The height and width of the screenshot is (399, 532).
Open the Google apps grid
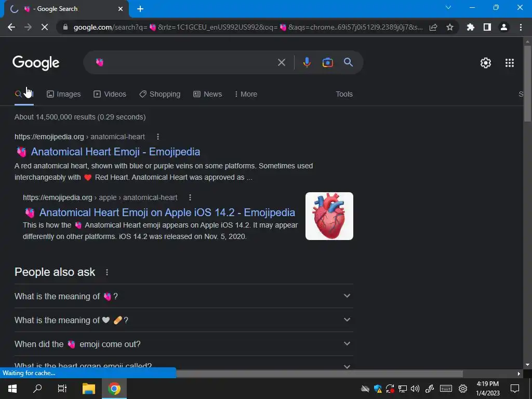pos(510,63)
